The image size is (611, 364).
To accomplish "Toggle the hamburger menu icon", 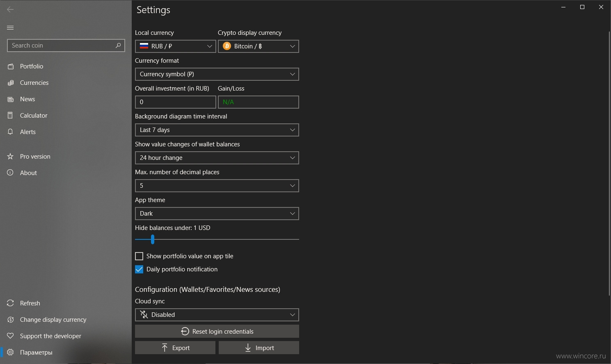I will (10, 27).
